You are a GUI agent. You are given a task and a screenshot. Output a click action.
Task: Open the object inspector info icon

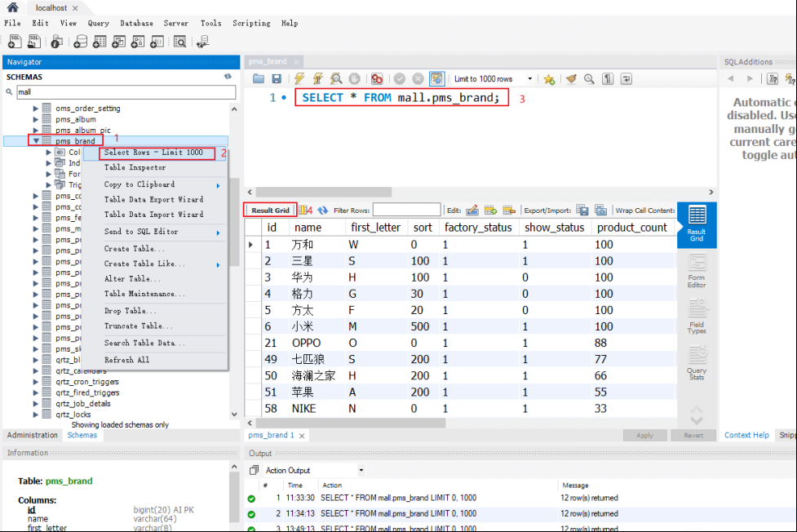coord(57,42)
